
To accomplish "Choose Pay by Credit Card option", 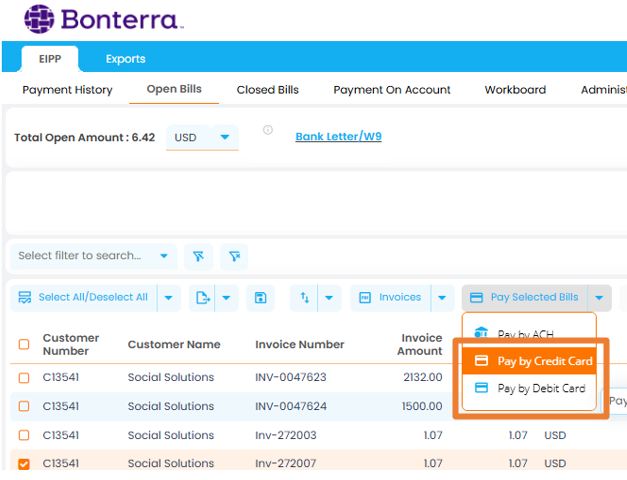I will tap(529, 361).
